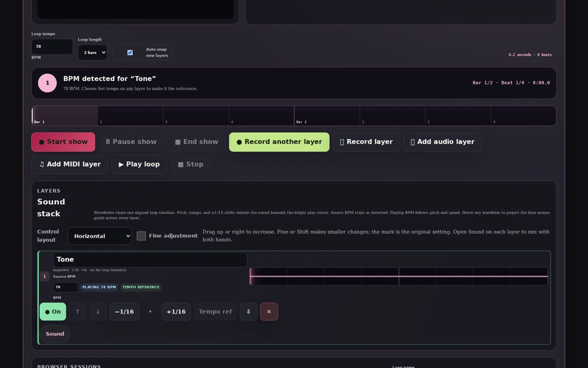The height and width of the screenshot is (368, 588).
Task: Click Record another layer
Action: click(x=279, y=142)
